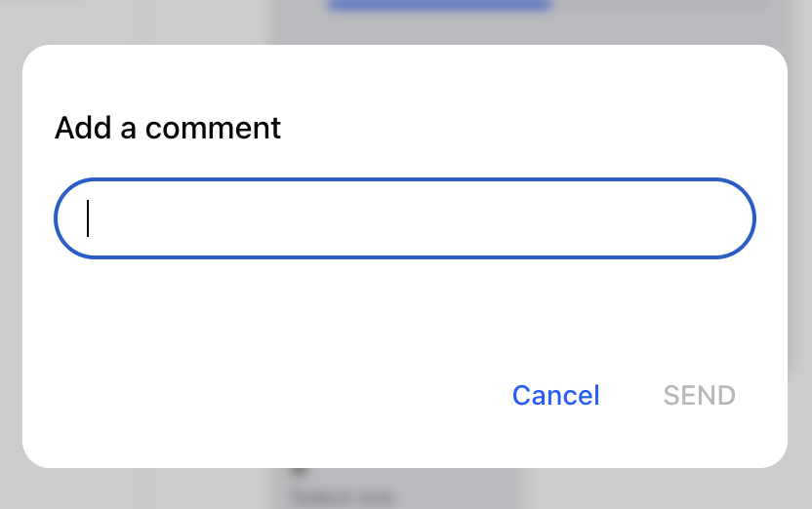Screen dimensions: 812x509
Task: Tap SEND beside the Cancel button
Action: 699,395
